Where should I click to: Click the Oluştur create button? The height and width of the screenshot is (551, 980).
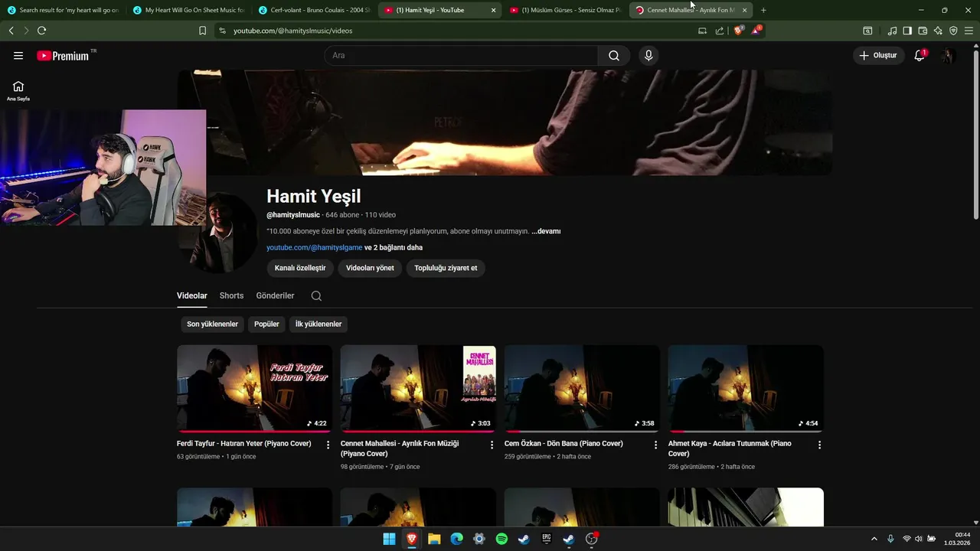(x=878, y=55)
